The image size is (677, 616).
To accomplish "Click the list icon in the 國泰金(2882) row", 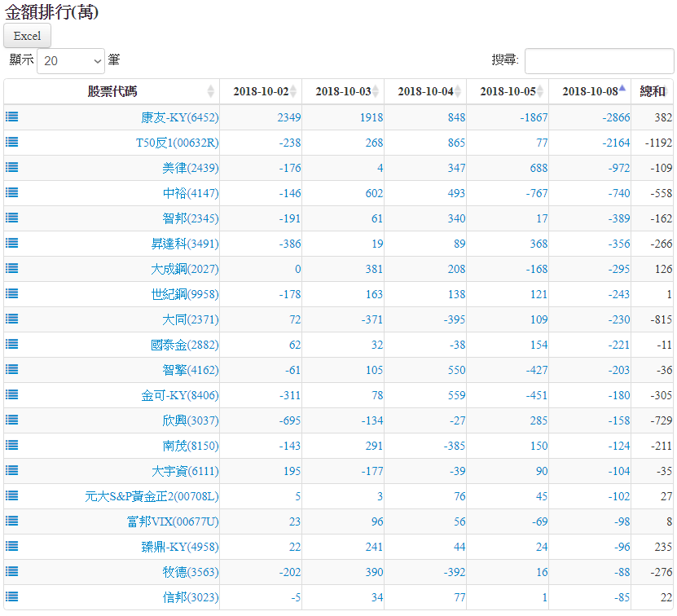I will coord(12,344).
